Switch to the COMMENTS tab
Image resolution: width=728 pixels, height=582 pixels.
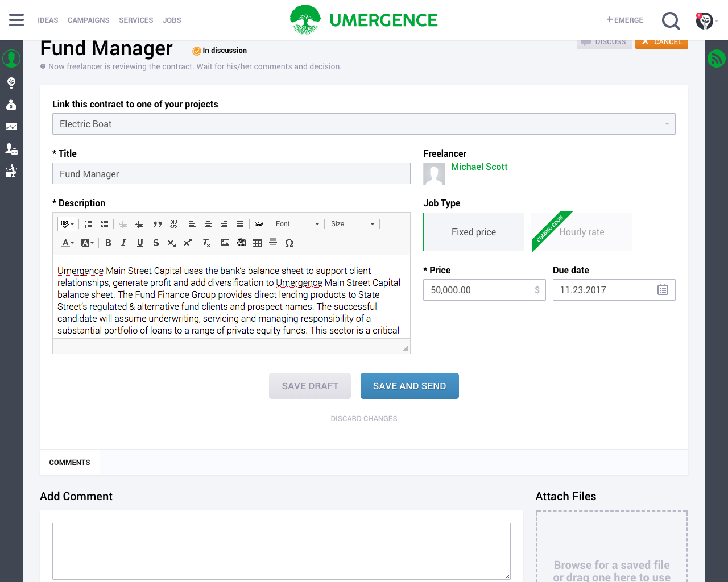pyautogui.click(x=69, y=462)
